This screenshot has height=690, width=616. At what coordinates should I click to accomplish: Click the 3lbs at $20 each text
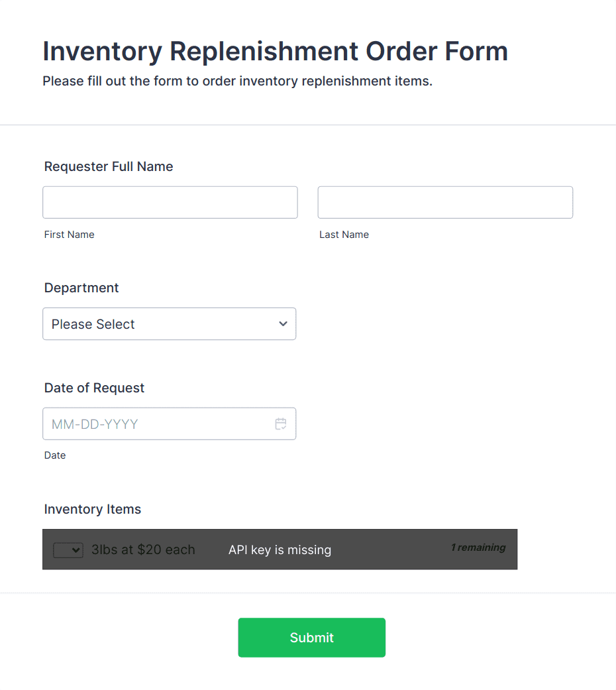coord(143,549)
